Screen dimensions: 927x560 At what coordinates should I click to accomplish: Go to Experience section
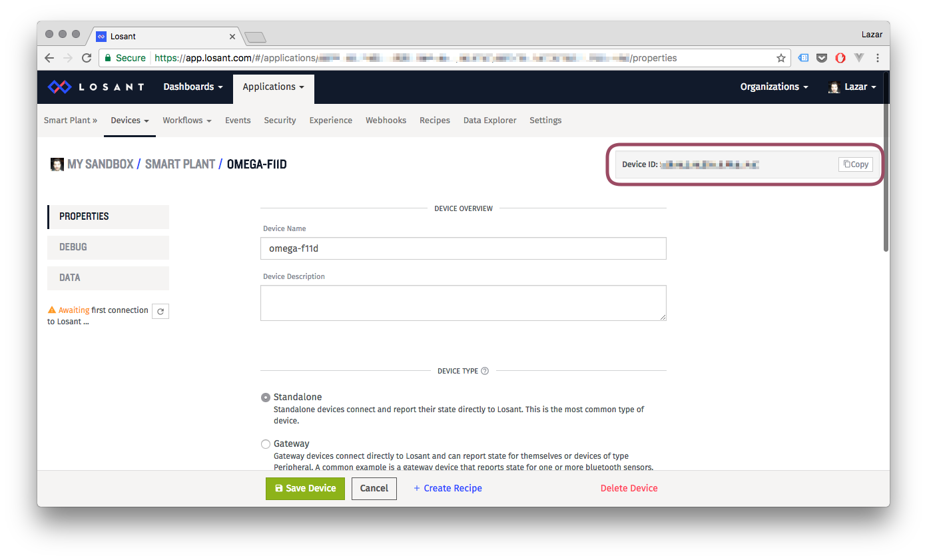(331, 121)
